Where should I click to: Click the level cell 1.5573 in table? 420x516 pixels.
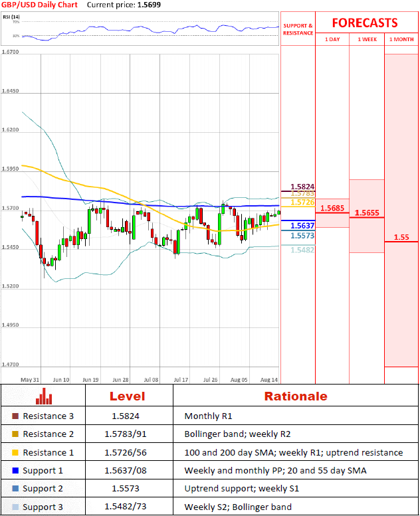pyautogui.click(x=126, y=489)
